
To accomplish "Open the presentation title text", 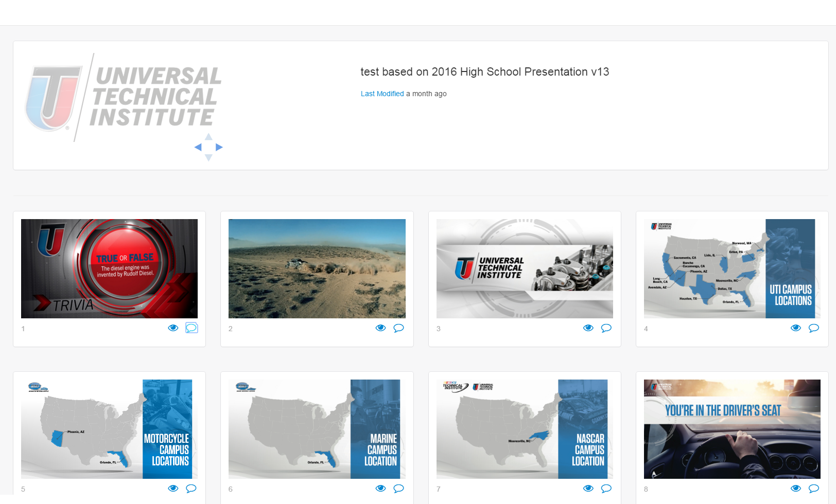I will pos(484,72).
